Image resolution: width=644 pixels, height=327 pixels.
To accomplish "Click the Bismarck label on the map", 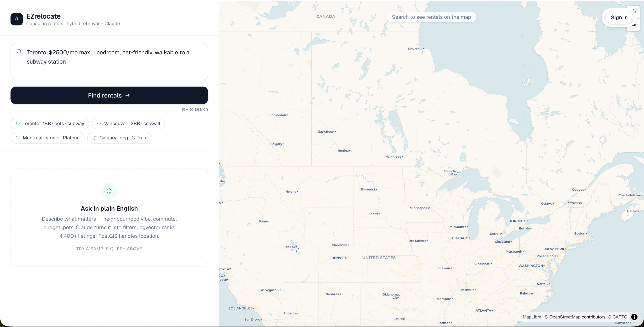I will tap(368, 189).
